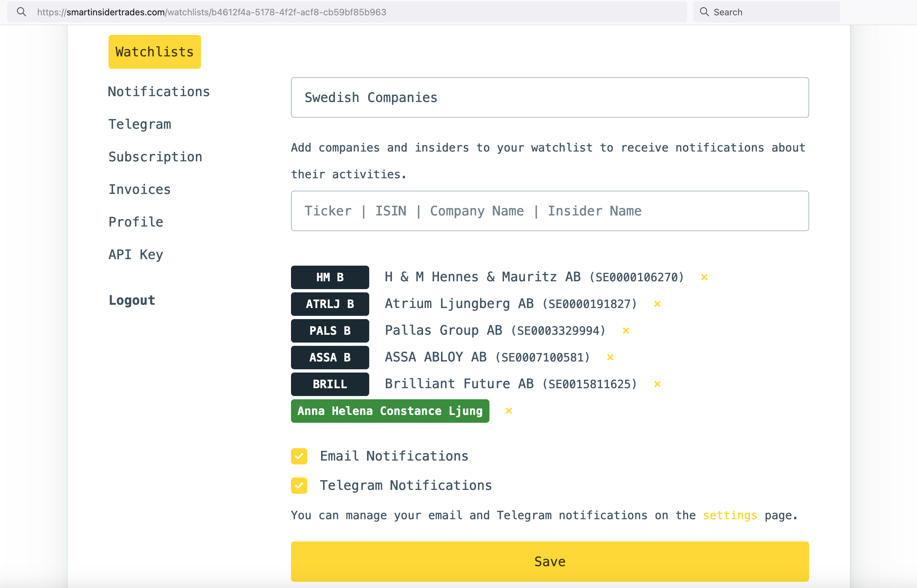Image resolution: width=917 pixels, height=588 pixels.
Task: Open Notifications menu item
Action: point(158,92)
